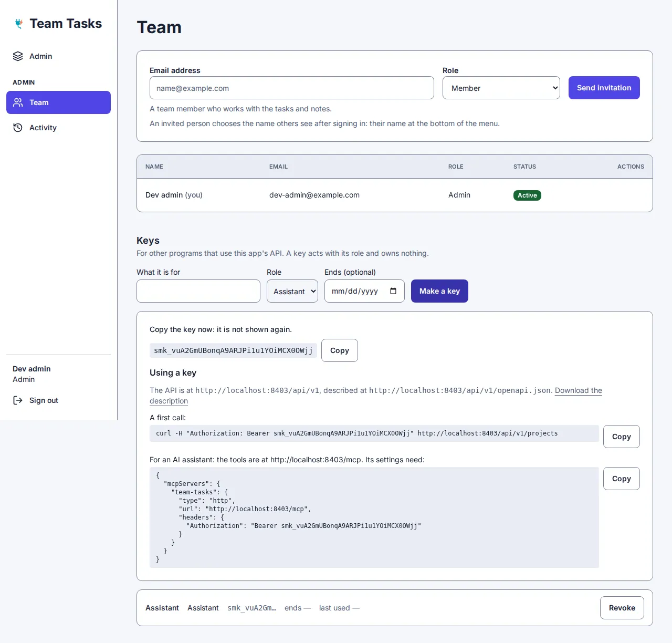Click the Dev admin (you) name cell
Viewport: 672px width, 643px height.
click(174, 195)
